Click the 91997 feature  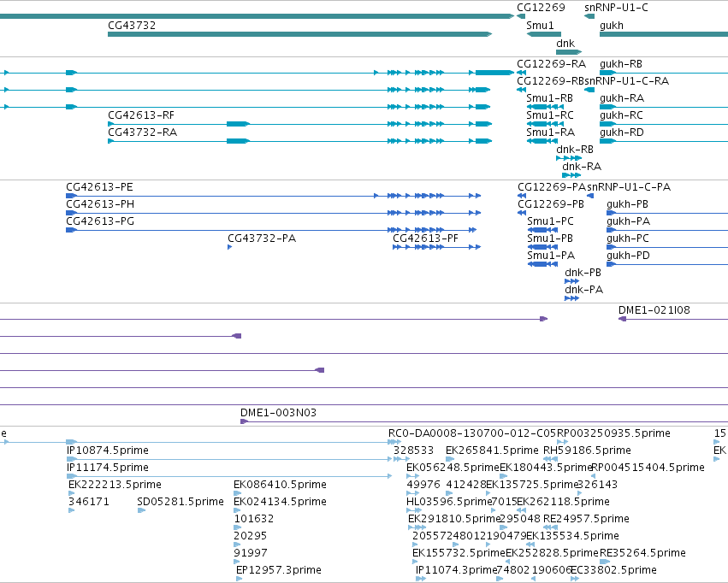(x=237, y=562)
